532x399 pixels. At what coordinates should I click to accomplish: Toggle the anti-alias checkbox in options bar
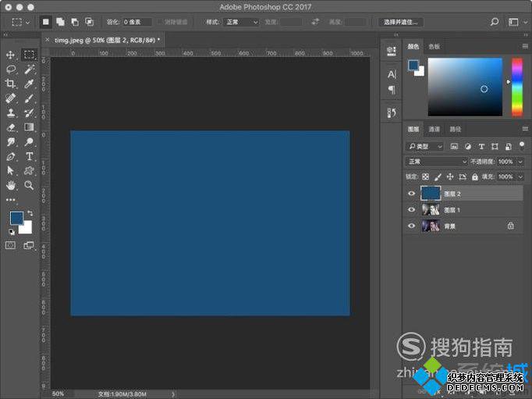pos(160,22)
